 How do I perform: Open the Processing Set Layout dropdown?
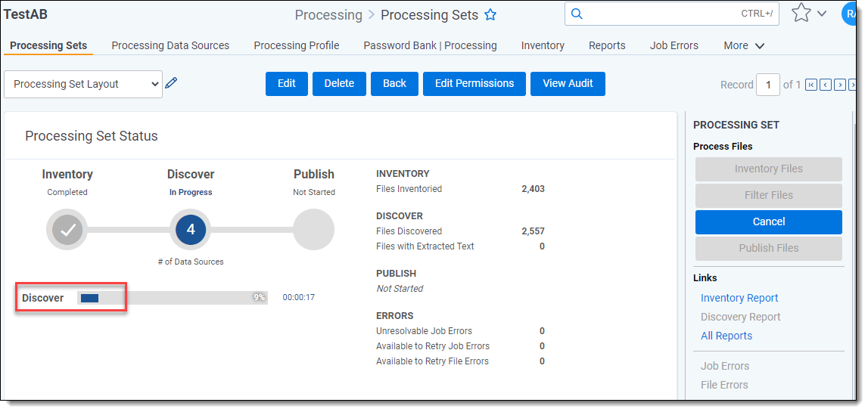point(83,84)
